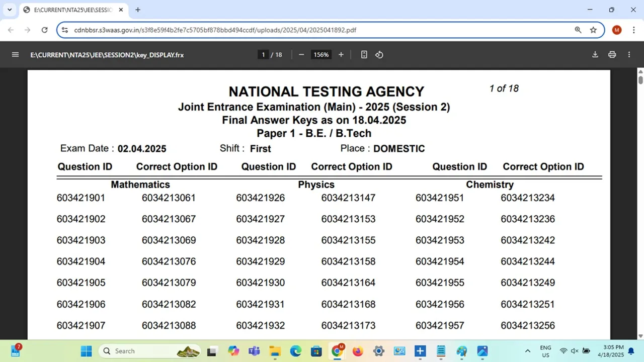Click the vertical scrollbar thumb
This screenshot has height=362, width=644.
tap(640, 80)
